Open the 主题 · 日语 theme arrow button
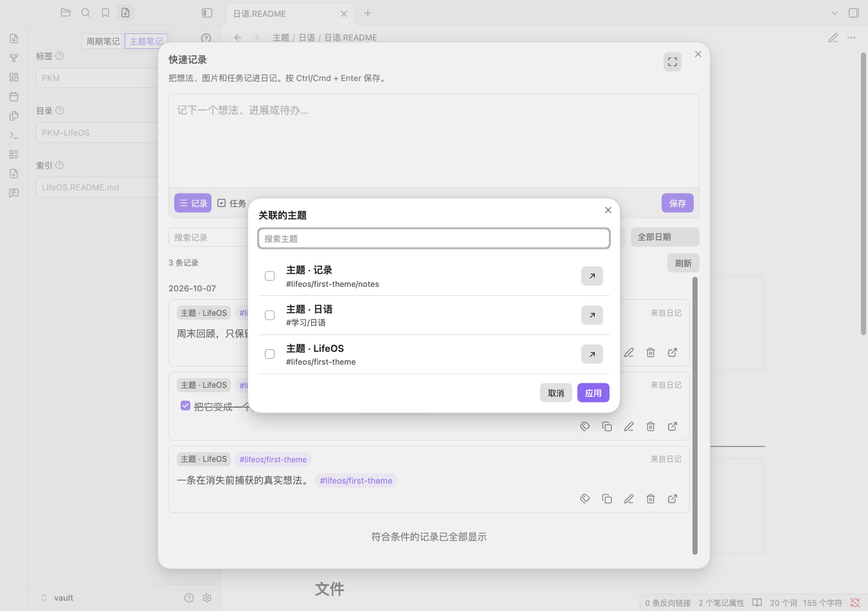Viewport: 868px width, 611px height. [x=592, y=315]
